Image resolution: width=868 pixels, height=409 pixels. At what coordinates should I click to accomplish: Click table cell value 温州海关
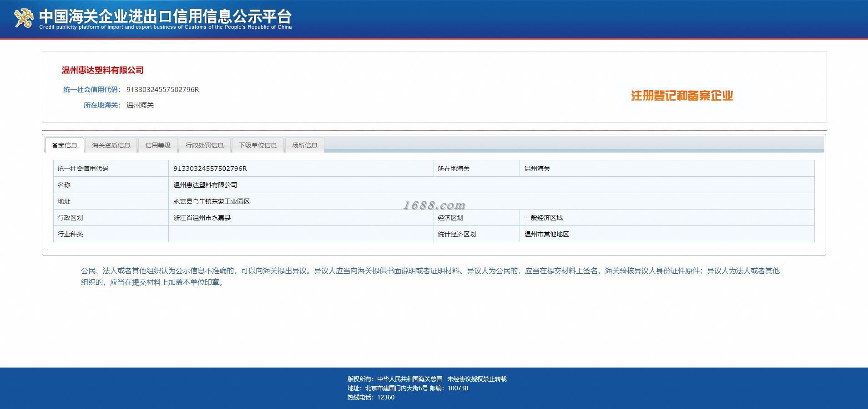point(537,169)
